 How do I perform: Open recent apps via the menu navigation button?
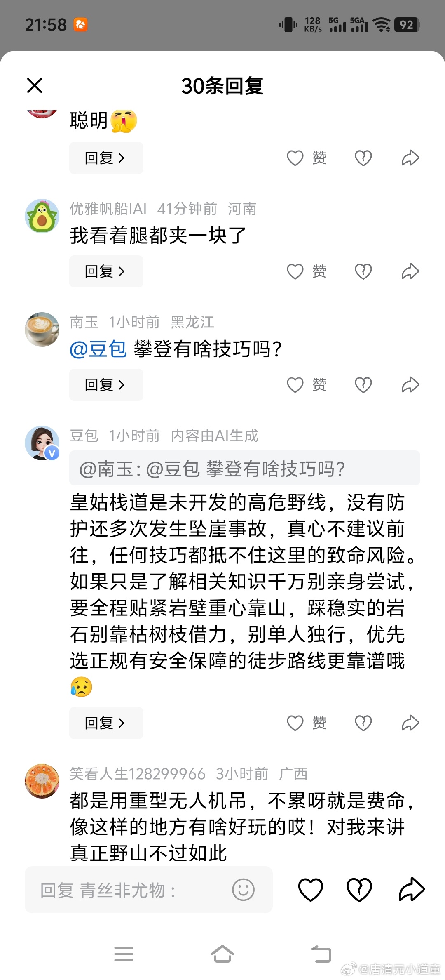coord(124,954)
